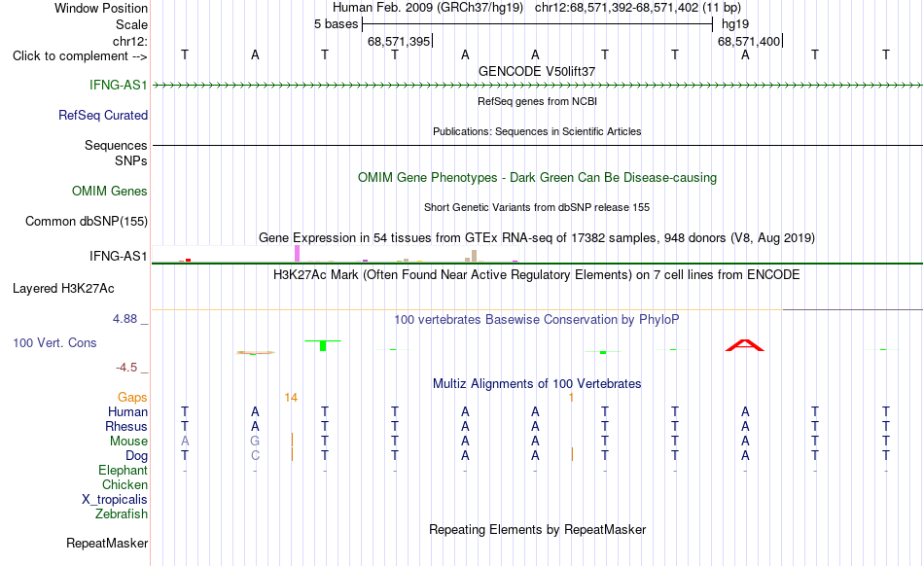Click the 'Click to complement -->' label

[80, 56]
